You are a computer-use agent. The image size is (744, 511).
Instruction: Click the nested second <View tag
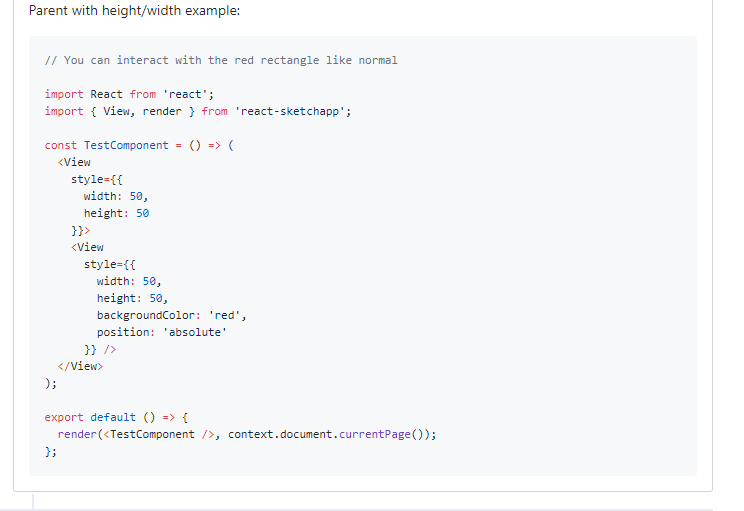point(88,247)
